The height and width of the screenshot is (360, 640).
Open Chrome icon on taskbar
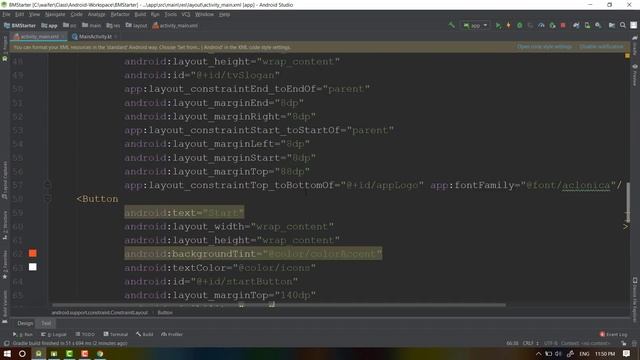click(100, 353)
